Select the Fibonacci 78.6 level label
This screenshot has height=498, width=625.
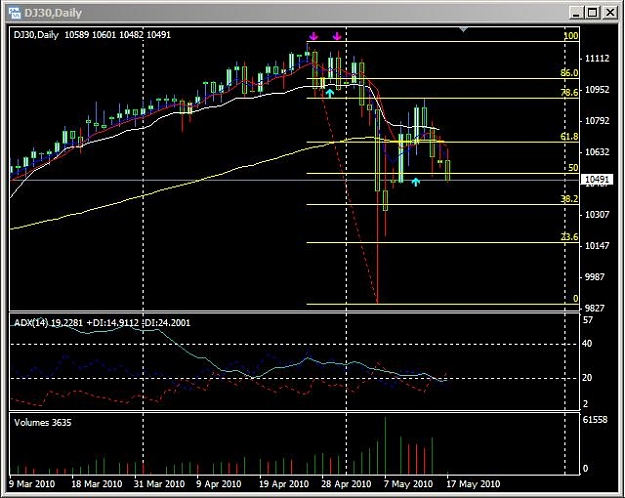coord(569,93)
